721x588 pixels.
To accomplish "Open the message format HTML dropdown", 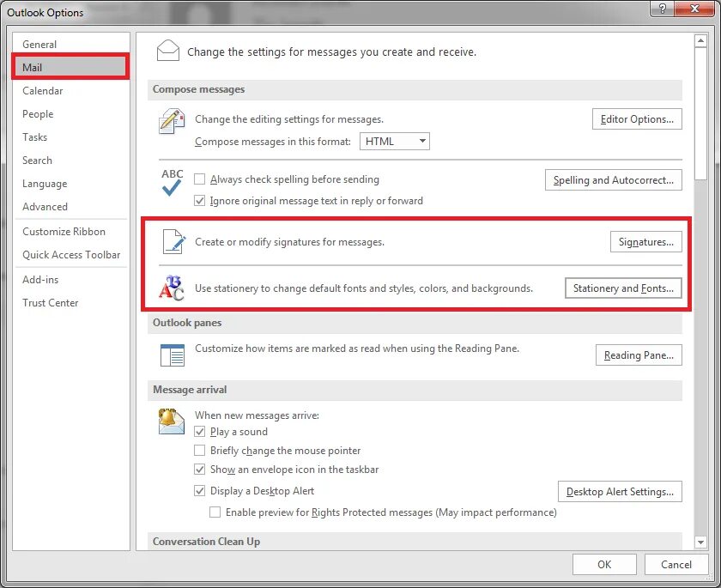I will [x=395, y=141].
